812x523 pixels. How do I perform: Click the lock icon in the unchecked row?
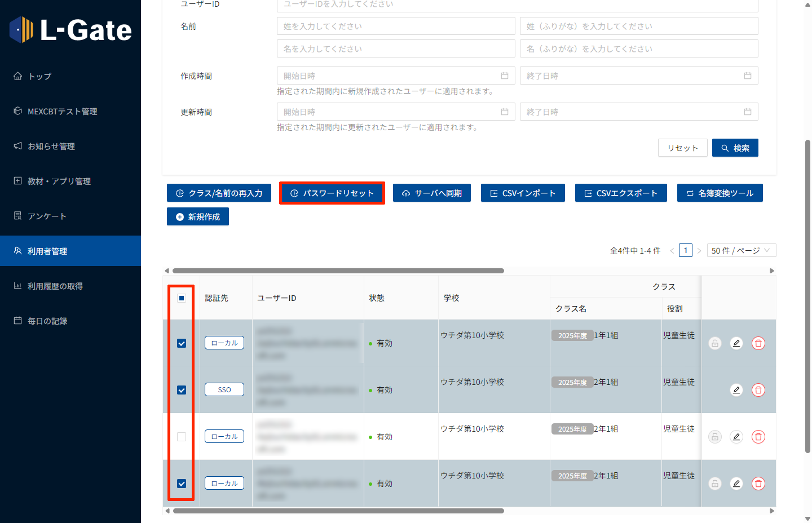tap(715, 437)
